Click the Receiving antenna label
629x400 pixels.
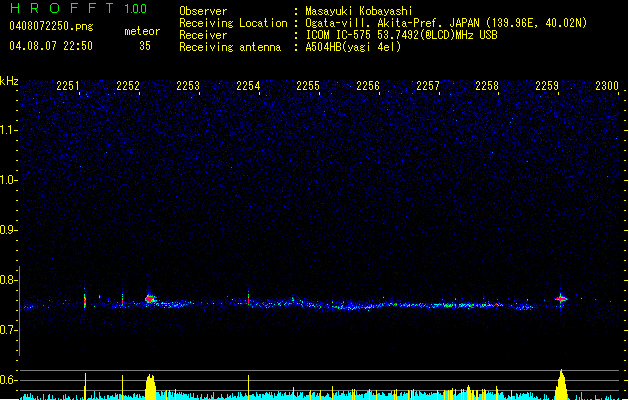click(x=230, y=47)
